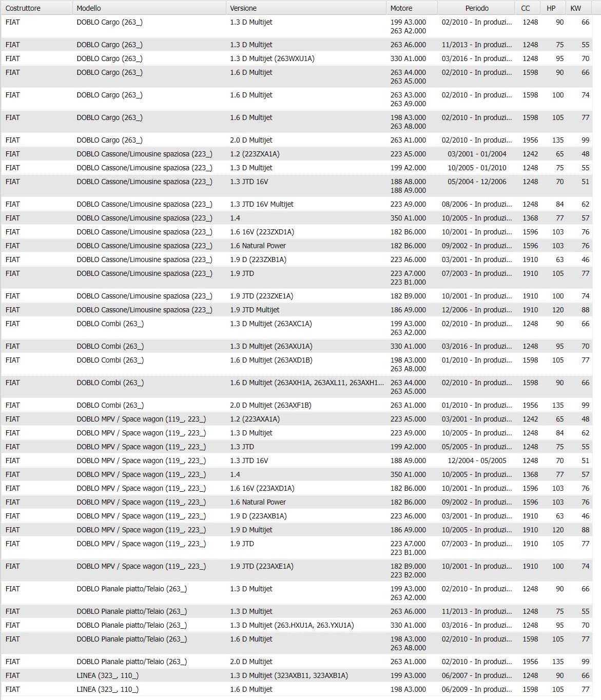This screenshot has width=601, height=700.
Task: Click the motor cell in the 1.9 D (223ZXB1A) row
Action: 408,259
